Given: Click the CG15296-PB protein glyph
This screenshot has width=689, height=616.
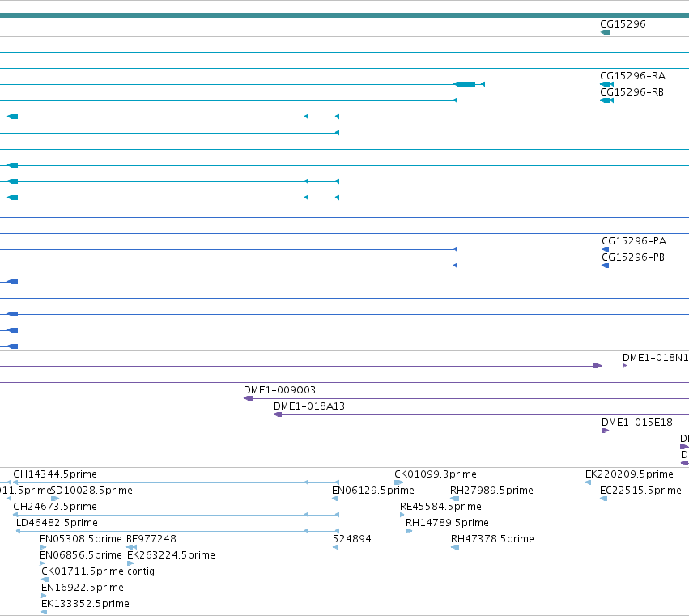Looking at the screenshot, I should [x=605, y=266].
